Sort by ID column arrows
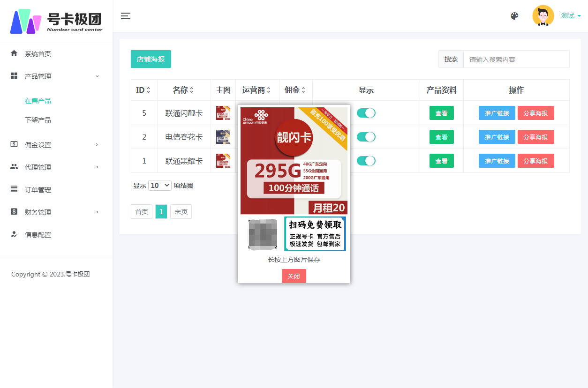 tap(149, 90)
